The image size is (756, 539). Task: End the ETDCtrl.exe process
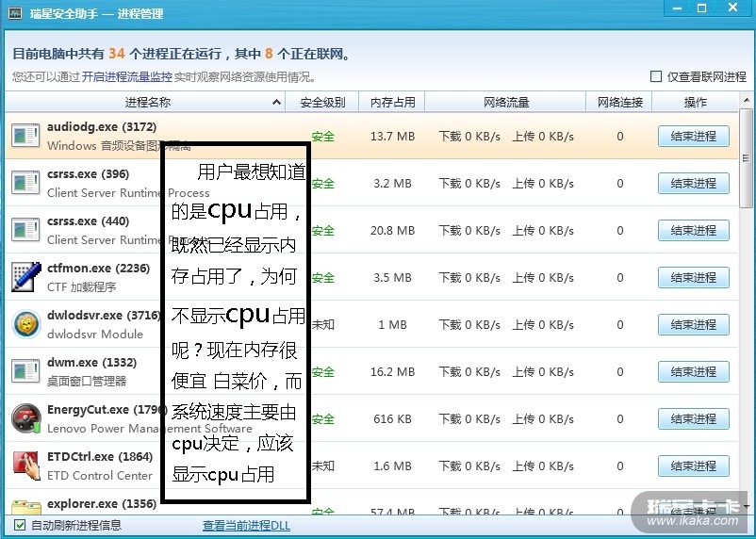click(694, 466)
